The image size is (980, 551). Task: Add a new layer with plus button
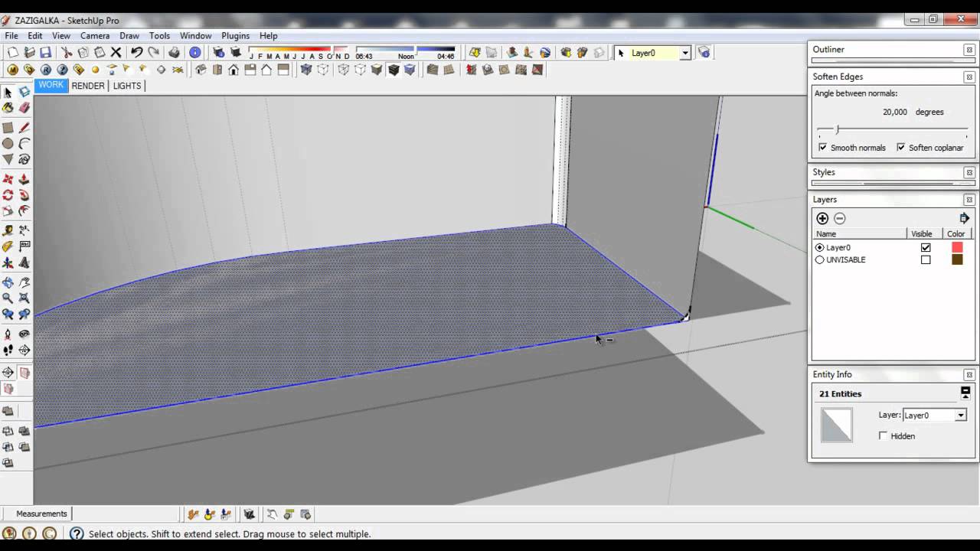[822, 218]
